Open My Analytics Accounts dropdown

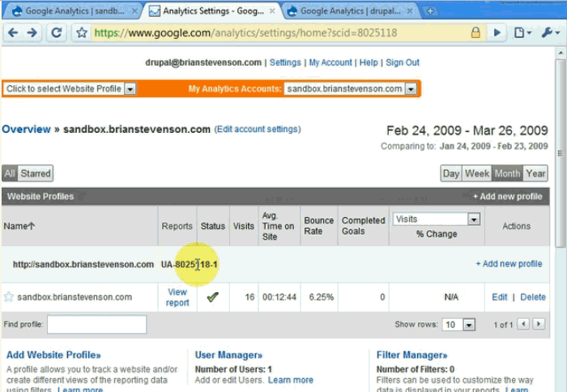pos(350,88)
